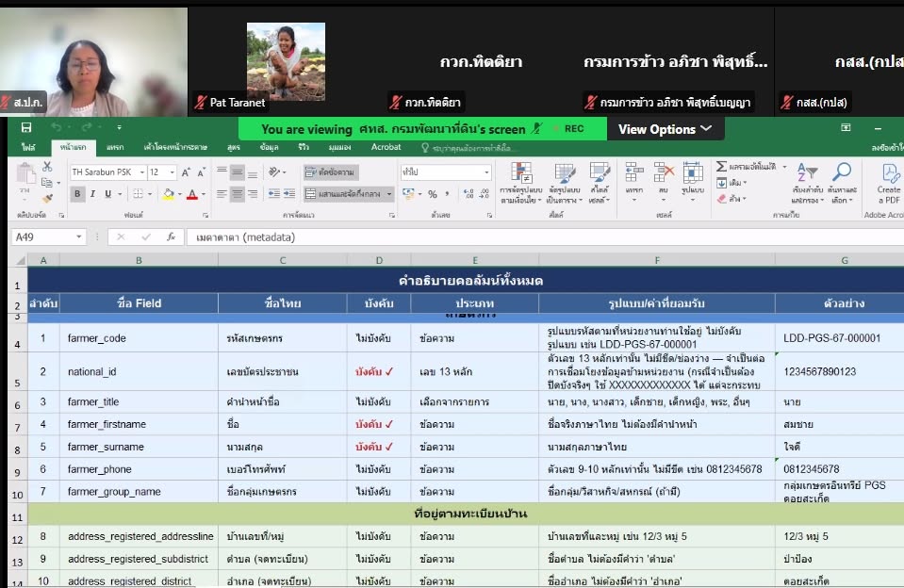Screen dimensions: 904x588
Task: Click the Cell Styles button
Action: [600, 182]
